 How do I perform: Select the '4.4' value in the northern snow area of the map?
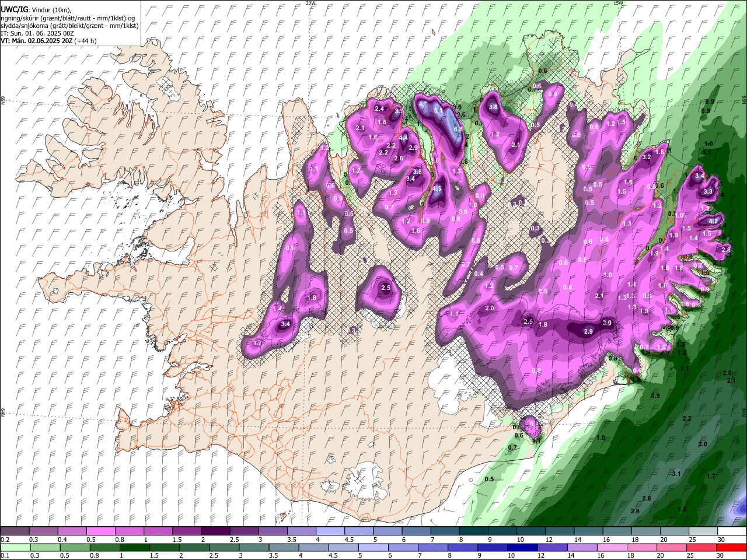[403, 138]
